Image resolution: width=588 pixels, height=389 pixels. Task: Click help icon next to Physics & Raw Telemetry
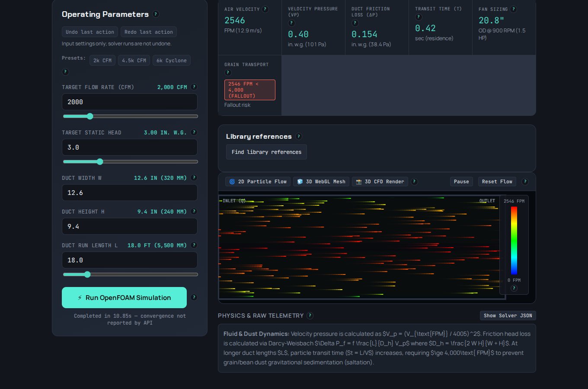(310, 316)
